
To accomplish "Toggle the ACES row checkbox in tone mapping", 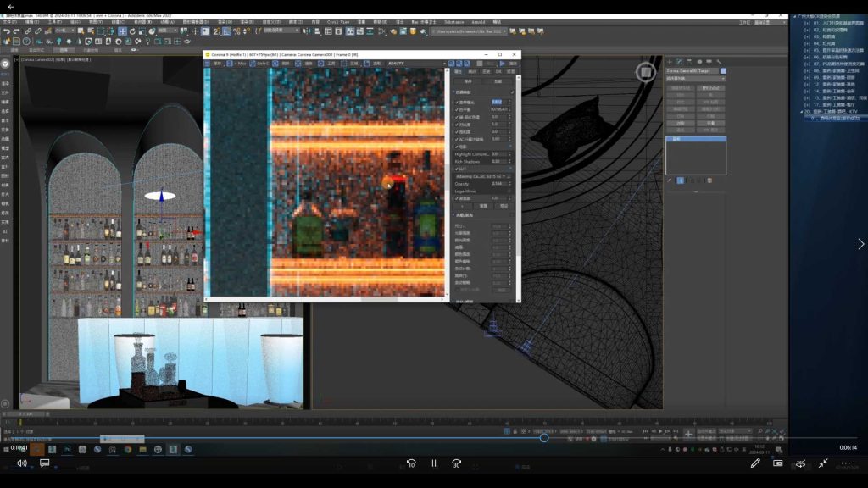I will 457,140.
